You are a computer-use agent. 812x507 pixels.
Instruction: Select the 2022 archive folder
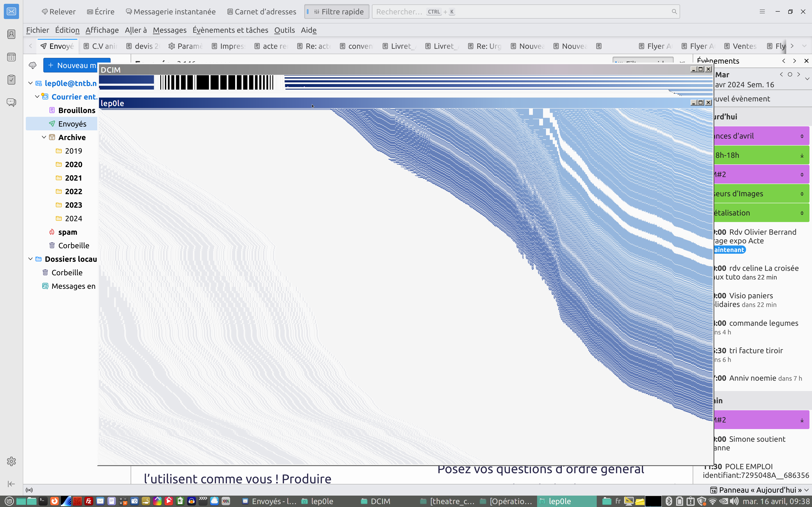pyautogui.click(x=74, y=191)
